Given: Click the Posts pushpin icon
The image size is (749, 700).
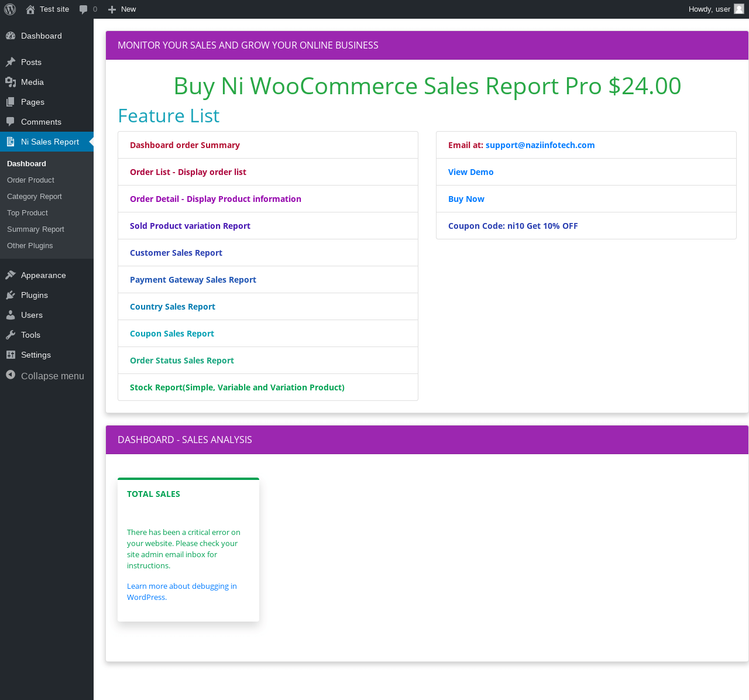Looking at the screenshot, I should click(11, 62).
